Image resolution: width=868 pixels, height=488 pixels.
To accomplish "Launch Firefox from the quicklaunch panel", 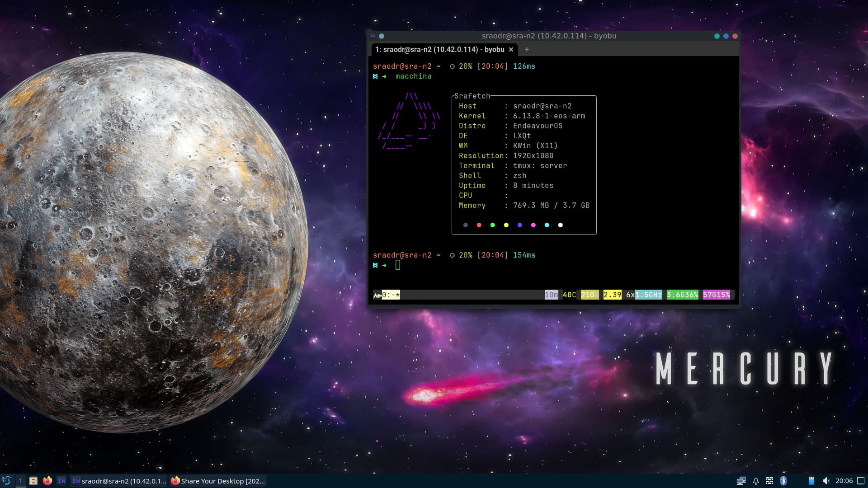I will [47, 481].
